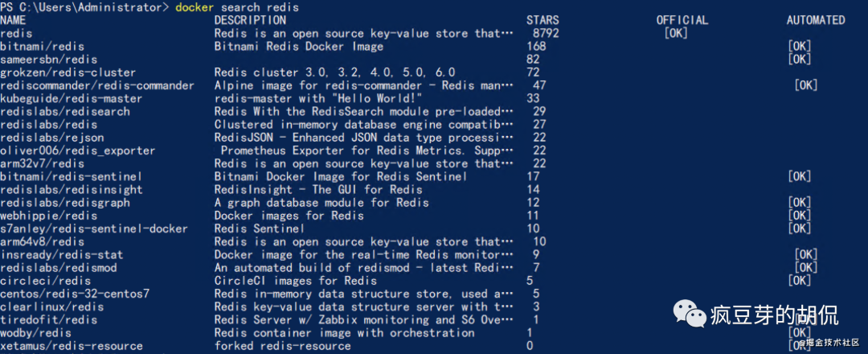The height and width of the screenshot is (354, 868).
Task: Click the AUTOMATED column header
Action: [x=816, y=20]
